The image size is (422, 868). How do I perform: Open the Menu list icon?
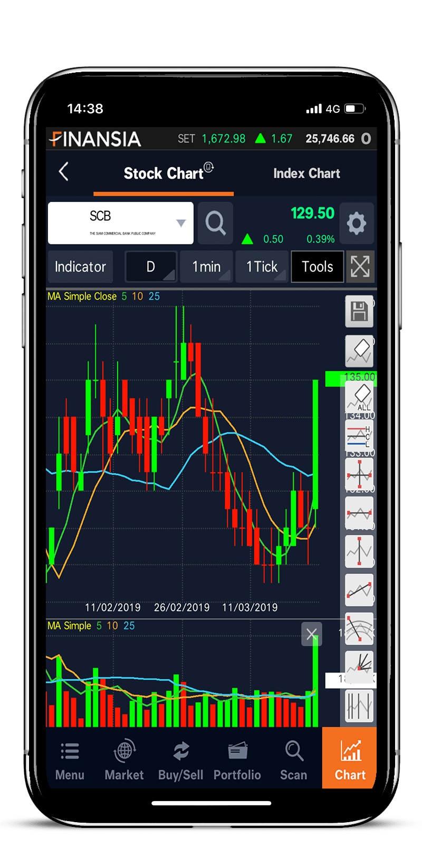pos(70,751)
